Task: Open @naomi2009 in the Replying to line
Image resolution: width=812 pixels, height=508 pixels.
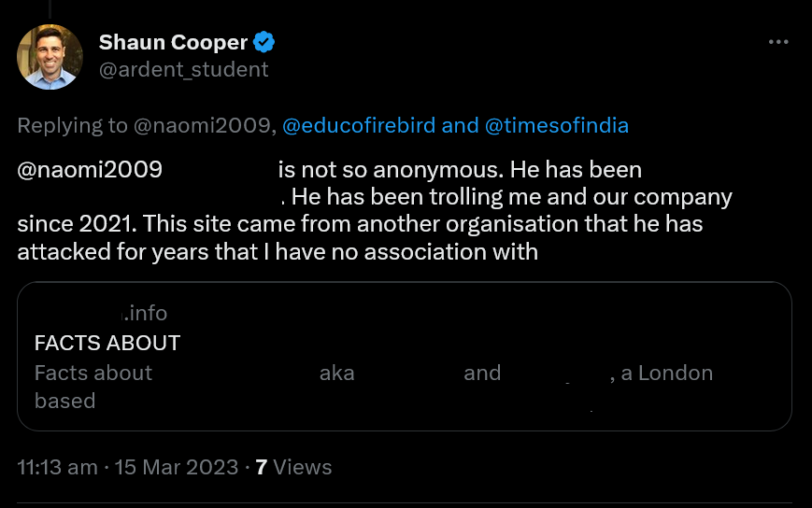Action: [x=207, y=125]
